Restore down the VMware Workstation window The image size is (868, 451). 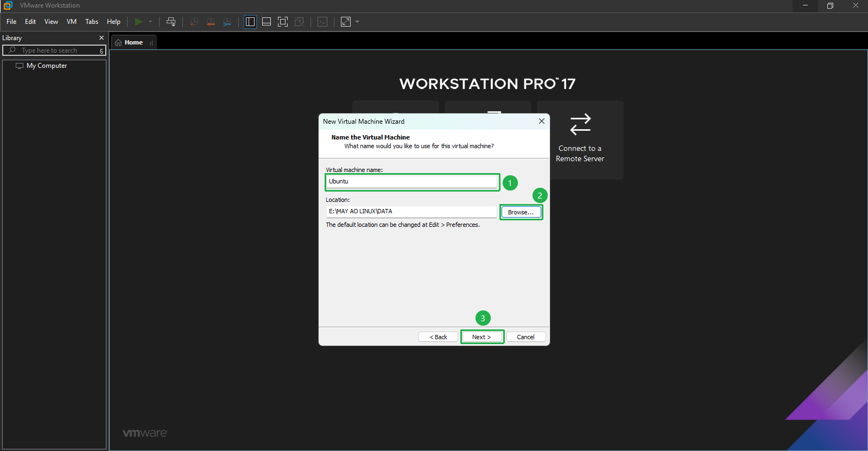[x=830, y=5]
